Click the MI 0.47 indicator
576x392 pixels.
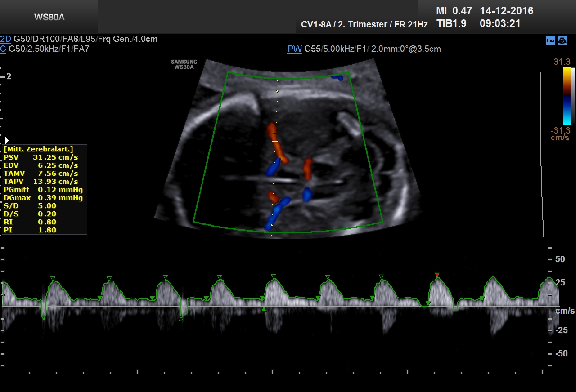click(x=454, y=11)
